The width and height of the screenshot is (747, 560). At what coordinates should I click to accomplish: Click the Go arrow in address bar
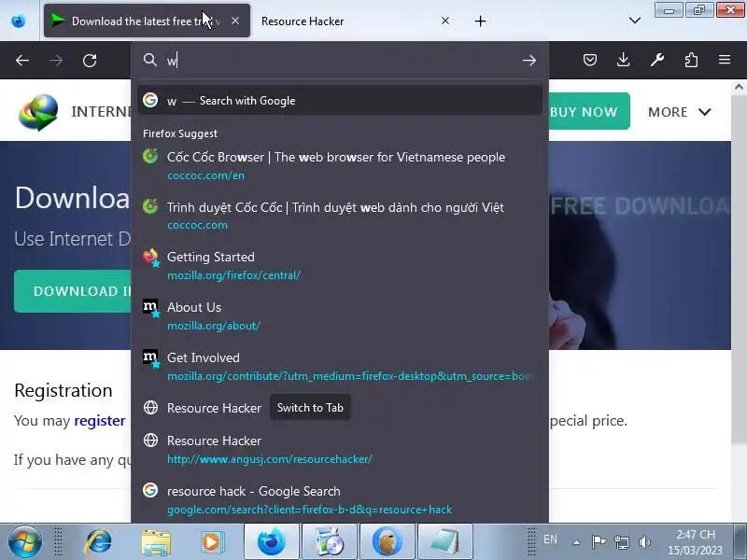529,61
